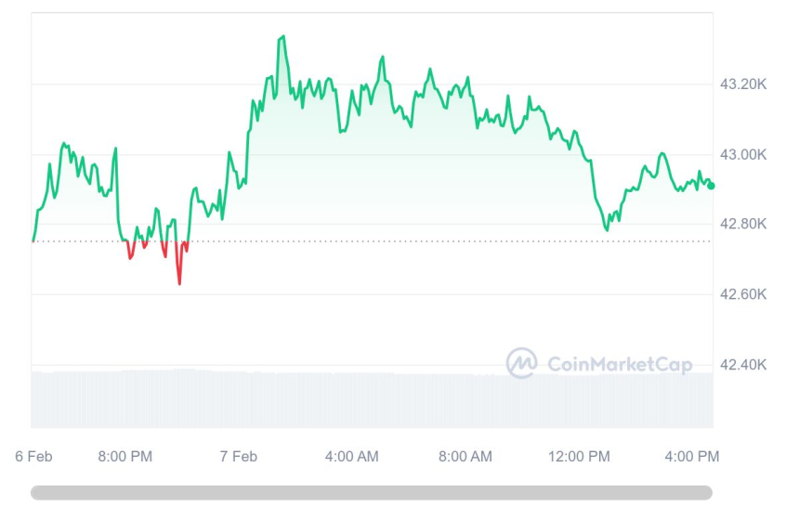Click the 8:00 AM axis label
This screenshot has height=532, width=799.
(465, 456)
